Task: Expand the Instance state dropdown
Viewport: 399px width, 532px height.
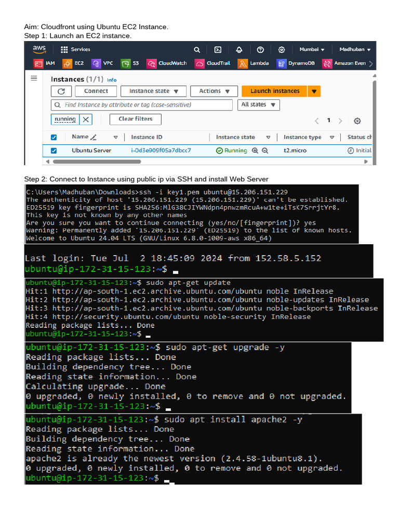Action: coord(153,91)
